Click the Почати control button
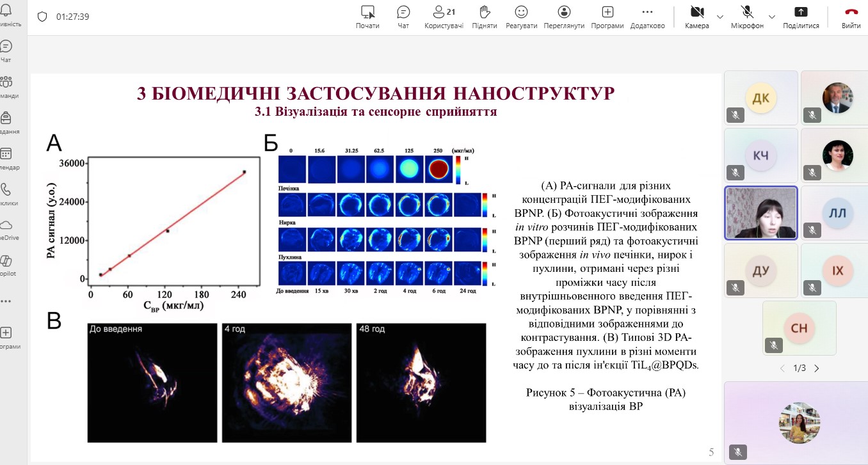This screenshot has height=465, width=868. coord(367,17)
